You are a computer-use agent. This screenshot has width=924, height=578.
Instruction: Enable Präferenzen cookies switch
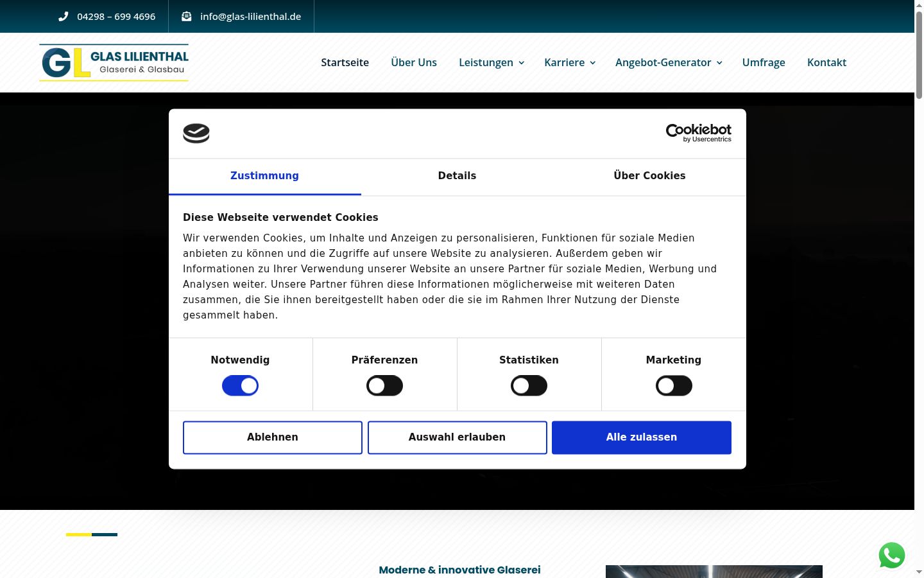pos(384,386)
